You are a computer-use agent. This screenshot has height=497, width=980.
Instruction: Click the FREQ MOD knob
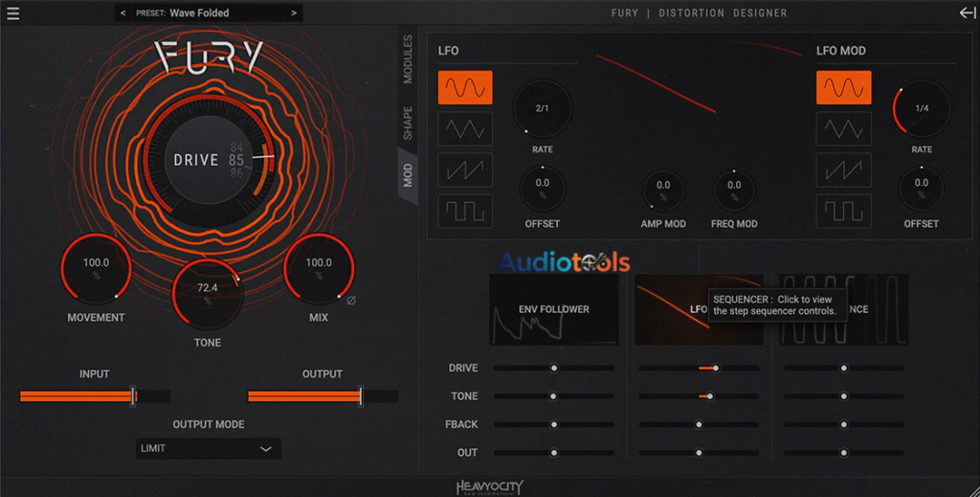(x=734, y=192)
